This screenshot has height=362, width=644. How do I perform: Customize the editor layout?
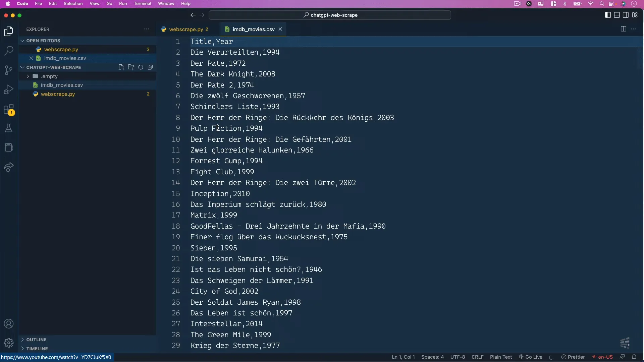point(635,15)
